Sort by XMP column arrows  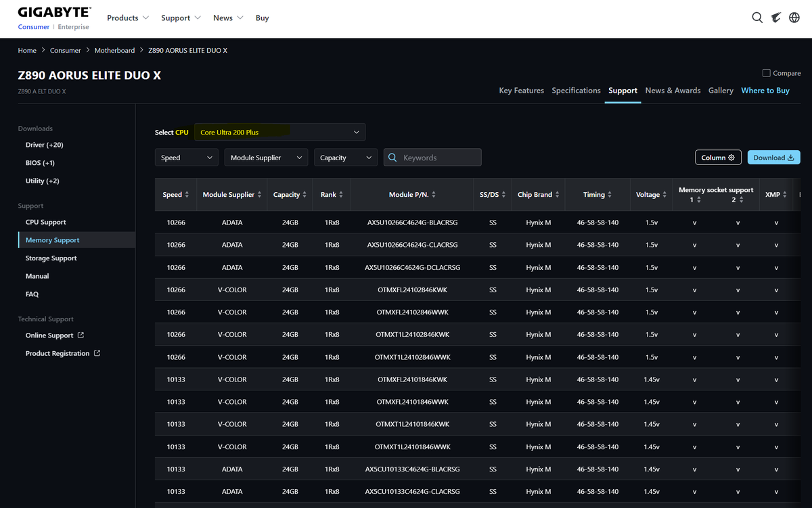(x=785, y=195)
